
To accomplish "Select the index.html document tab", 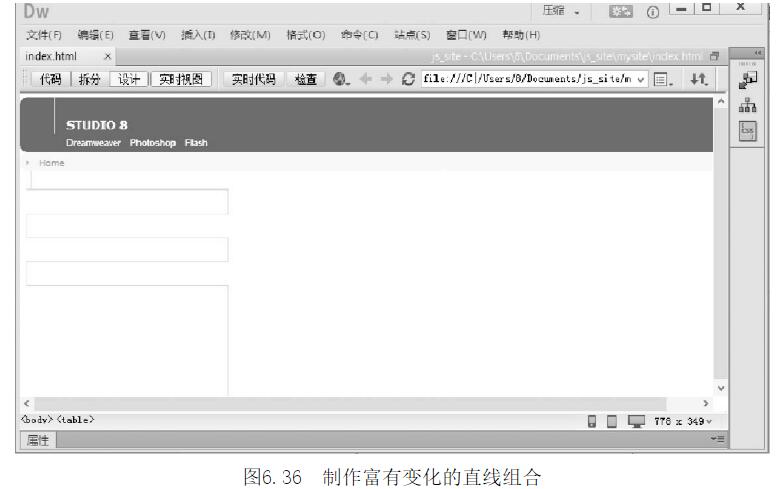I will tap(57, 56).
